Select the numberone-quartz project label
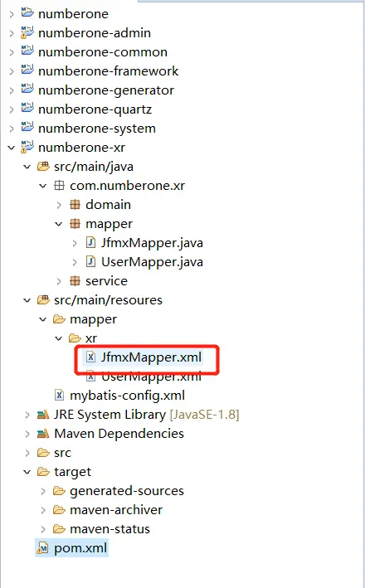 coord(95,109)
